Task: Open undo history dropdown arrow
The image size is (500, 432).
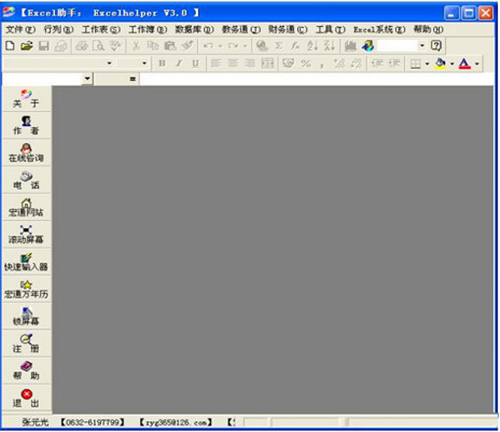Action: (x=220, y=46)
